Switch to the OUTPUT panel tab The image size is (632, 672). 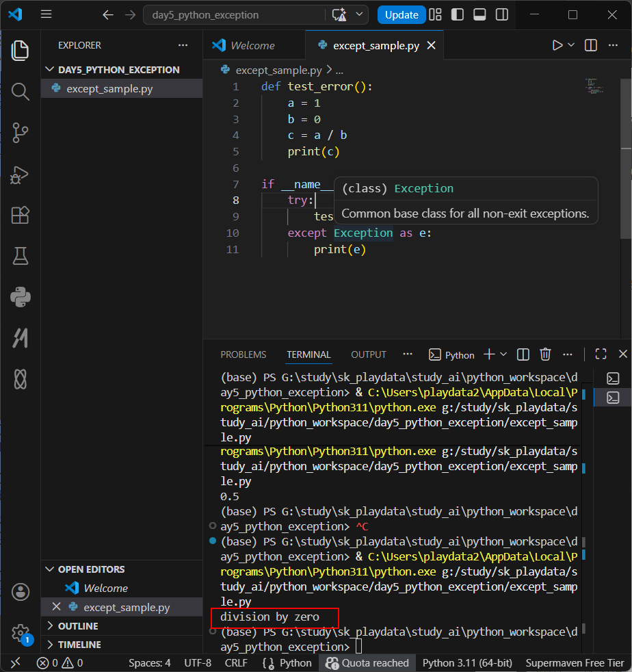pos(369,355)
